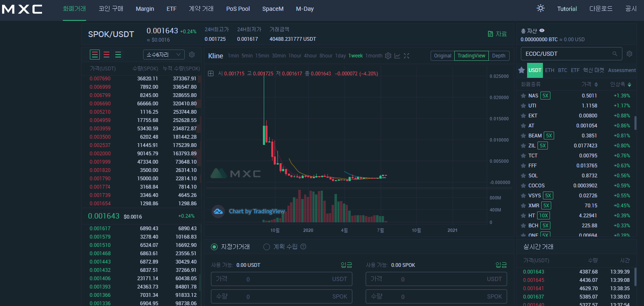The height and width of the screenshot is (306, 644).
Task: Favorite SOL with its star icon
Action: tap(523, 176)
